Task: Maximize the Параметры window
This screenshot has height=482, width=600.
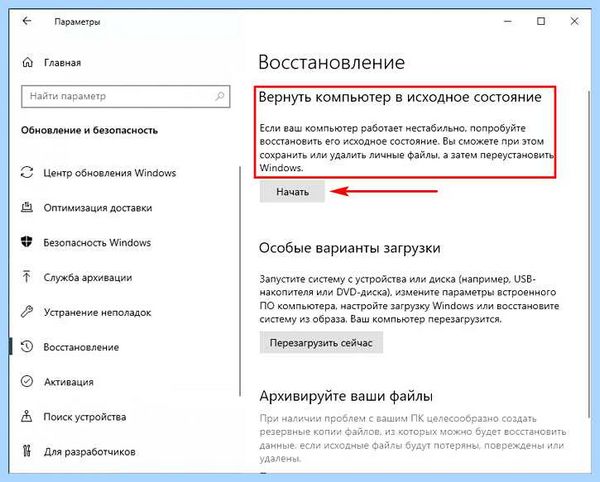Action: click(541, 21)
